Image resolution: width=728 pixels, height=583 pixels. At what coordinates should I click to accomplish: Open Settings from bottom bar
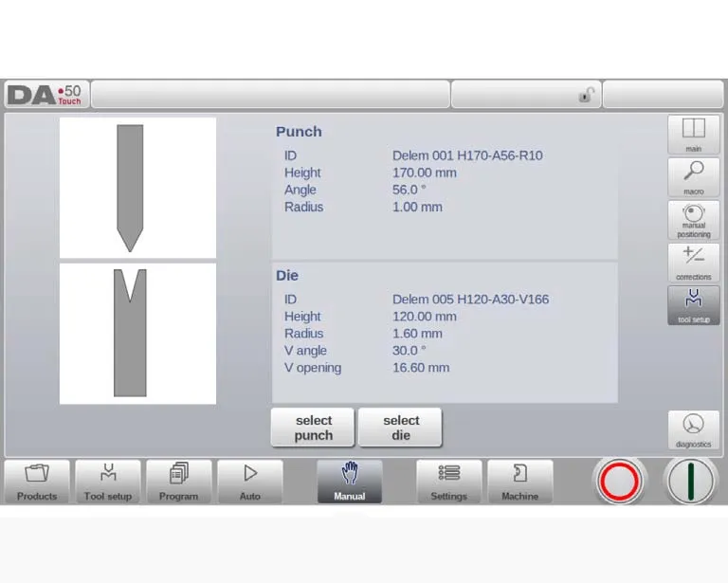448,482
